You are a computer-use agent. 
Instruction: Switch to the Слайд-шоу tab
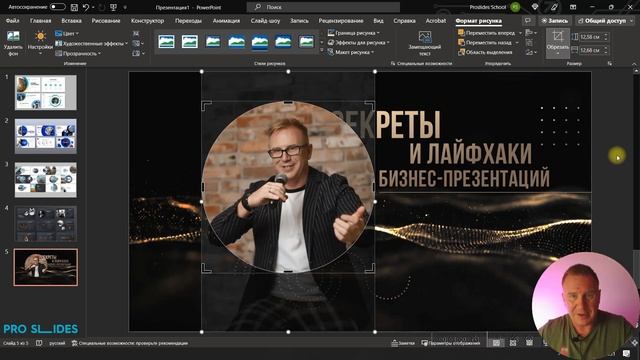(265, 20)
